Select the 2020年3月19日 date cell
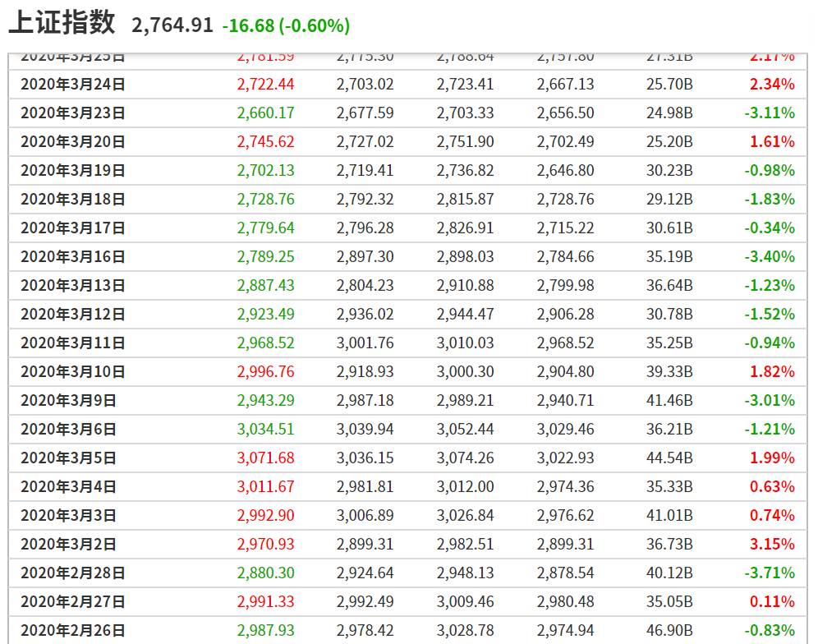 tap(73, 170)
